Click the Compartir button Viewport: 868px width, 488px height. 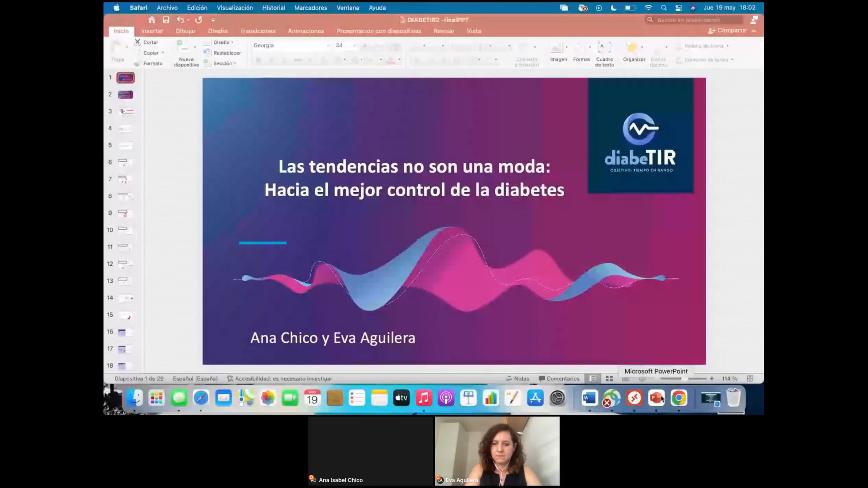tap(728, 31)
